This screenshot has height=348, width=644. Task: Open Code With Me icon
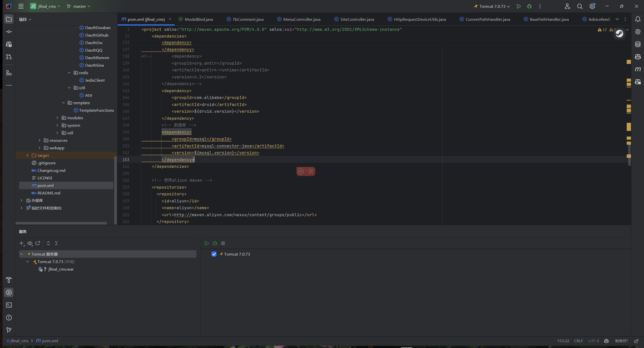(567, 6)
